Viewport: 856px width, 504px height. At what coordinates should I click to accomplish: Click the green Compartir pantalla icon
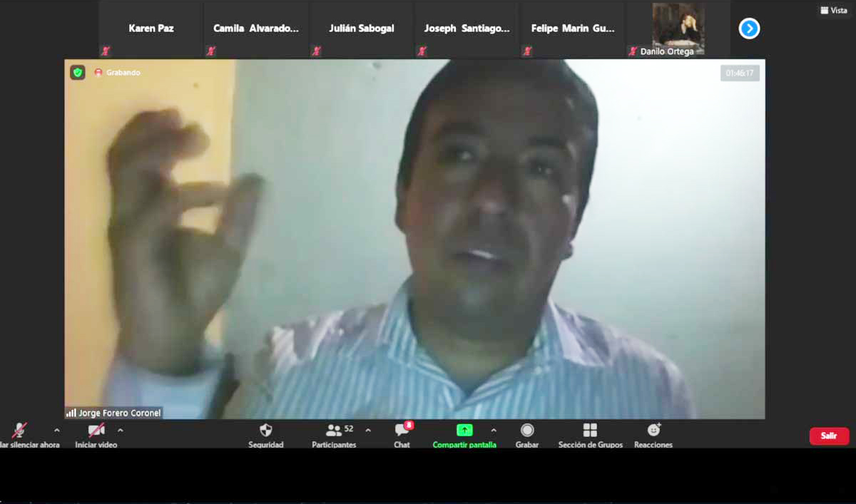tap(464, 431)
